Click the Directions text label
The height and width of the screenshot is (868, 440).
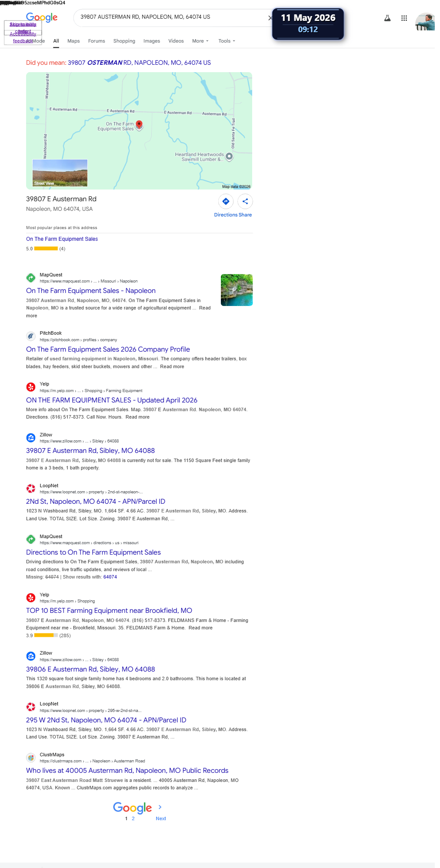click(x=226, y=215)
